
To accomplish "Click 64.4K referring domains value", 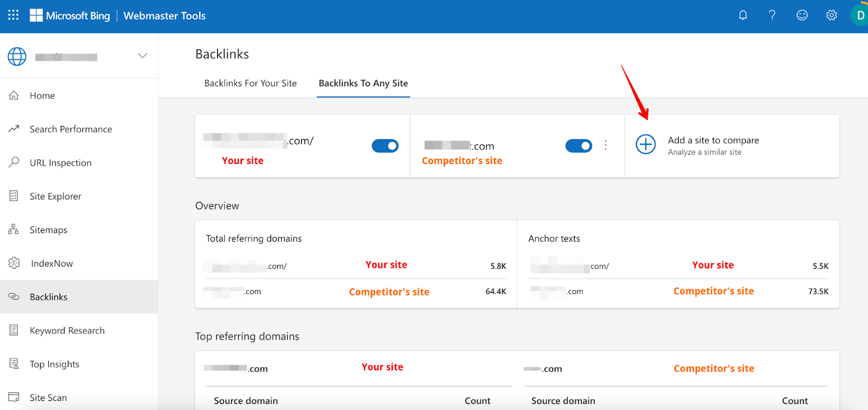I will click(496, 292).
